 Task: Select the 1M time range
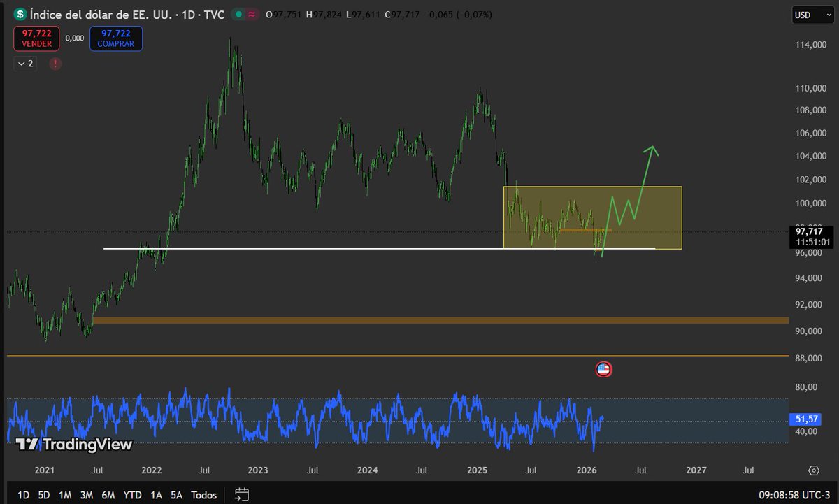pos(65,495)
